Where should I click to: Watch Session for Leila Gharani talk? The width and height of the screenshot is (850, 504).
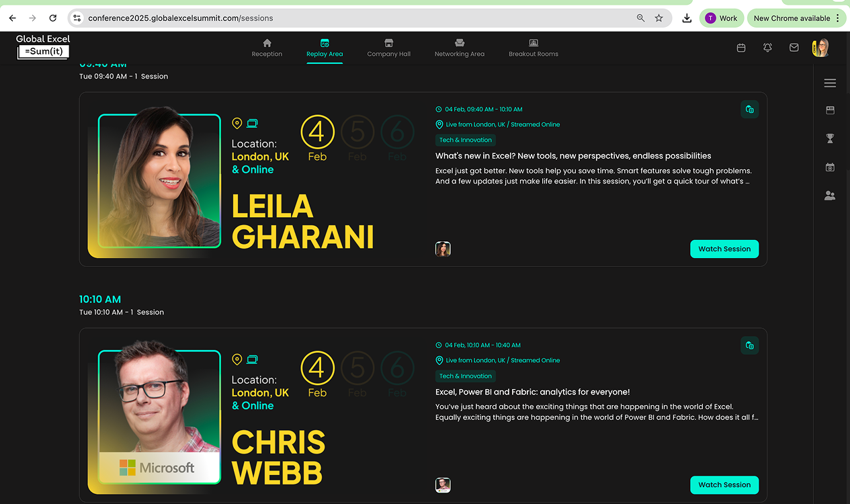[x=724, y=249]
